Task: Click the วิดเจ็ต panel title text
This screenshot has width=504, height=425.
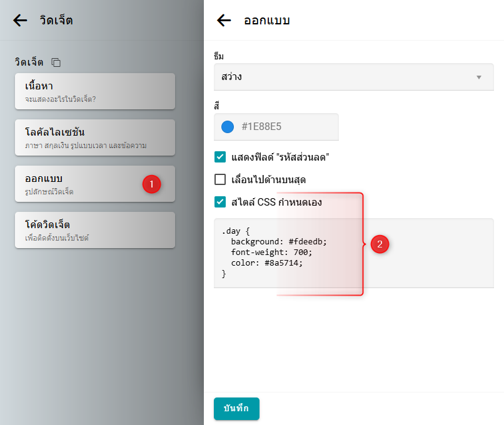Action: coord(56,21)
